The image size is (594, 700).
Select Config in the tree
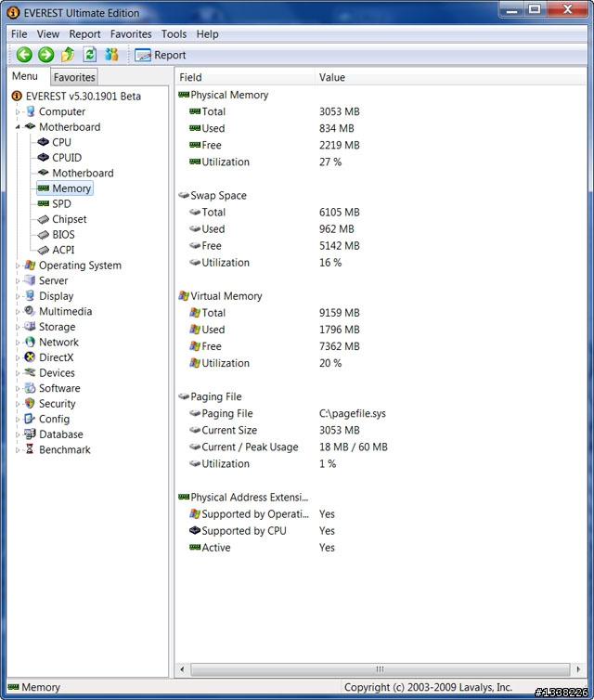tap(54, 419)
